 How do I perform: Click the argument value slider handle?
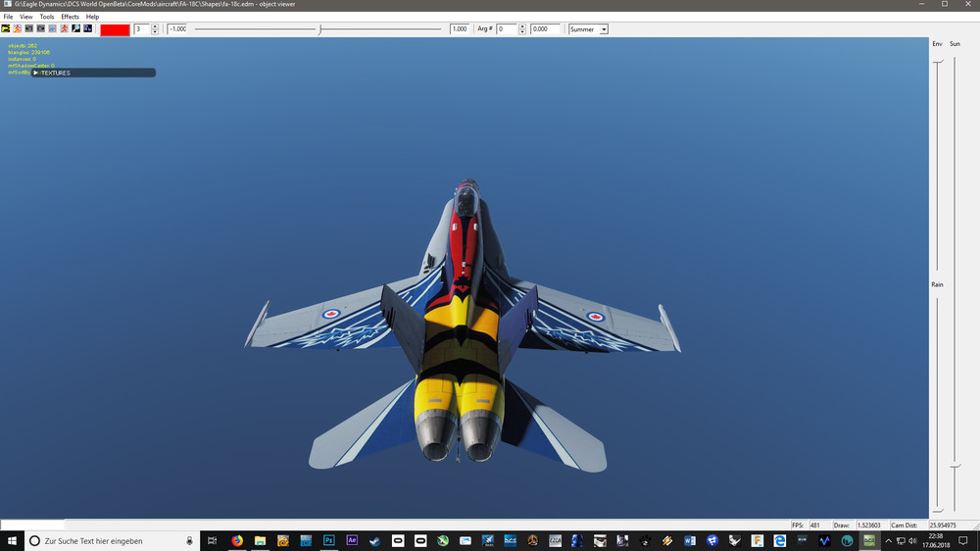tap(320, 29)
